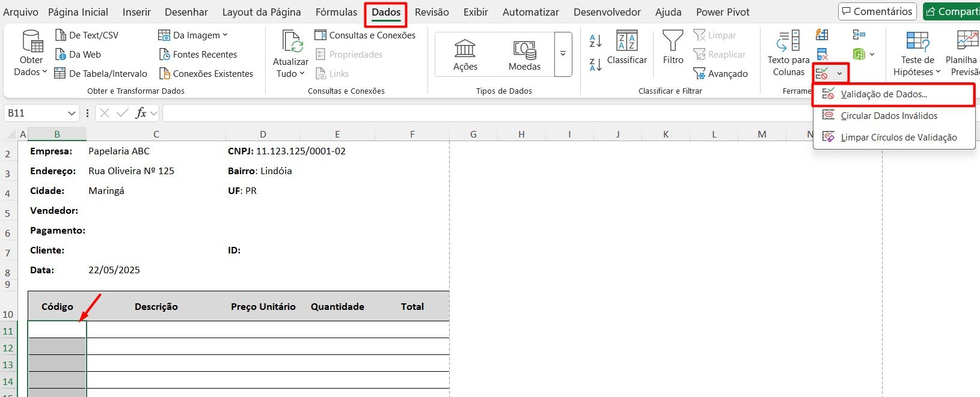Select the Dados tab
The image size is (980, 397).
coord(386,13)
